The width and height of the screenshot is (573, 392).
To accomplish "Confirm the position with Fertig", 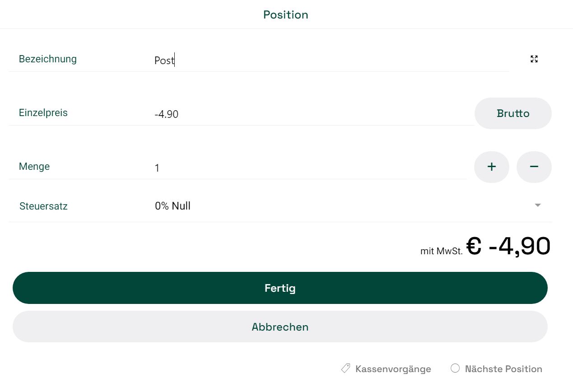I will (280, 288).
